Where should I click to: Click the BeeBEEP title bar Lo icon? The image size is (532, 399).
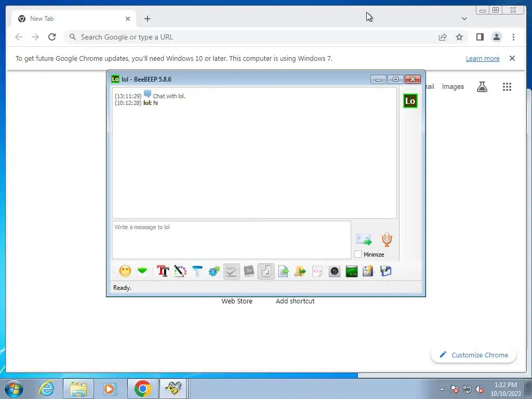coord(115,79)
